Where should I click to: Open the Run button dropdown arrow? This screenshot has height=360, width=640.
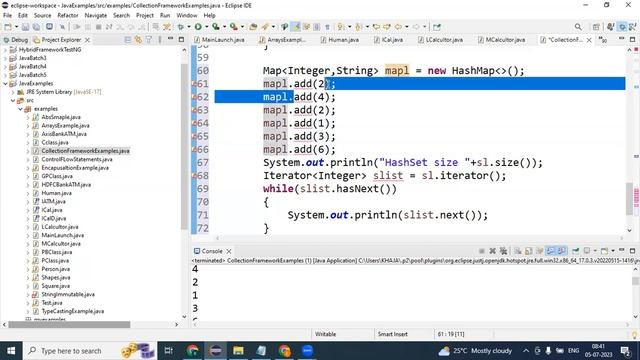pos(207,27)
